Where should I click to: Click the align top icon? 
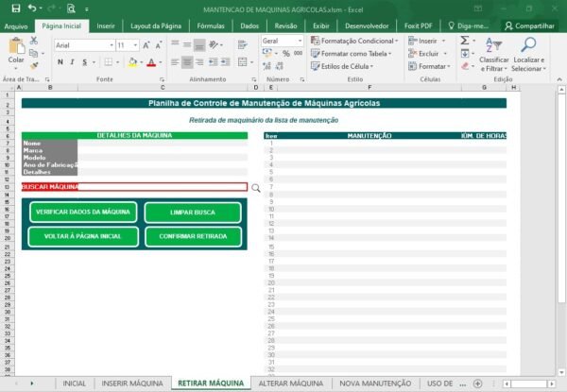tap(175, 44)
